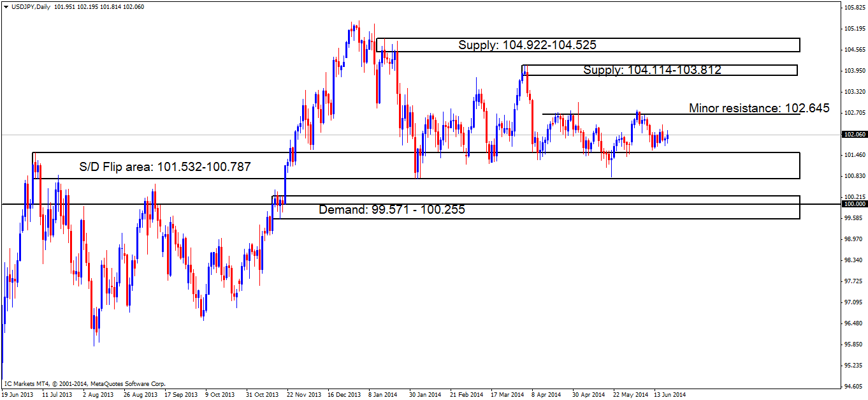Click the 26 Aug 2013 date label

(x=141, y=395)
